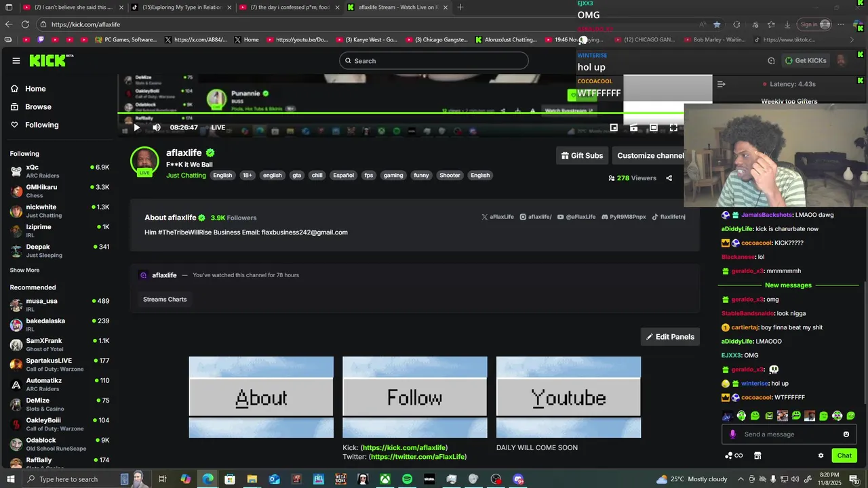
Task: Open a new browser tab
Action: tap(460, 7)
